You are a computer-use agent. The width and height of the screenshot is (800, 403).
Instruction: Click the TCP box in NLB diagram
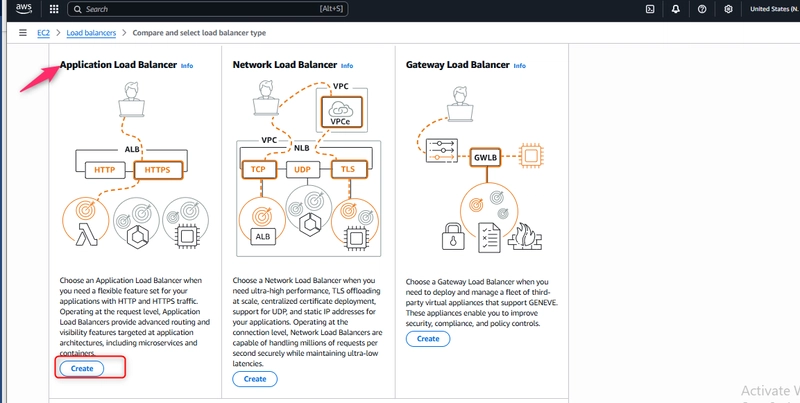coord(259,169)
